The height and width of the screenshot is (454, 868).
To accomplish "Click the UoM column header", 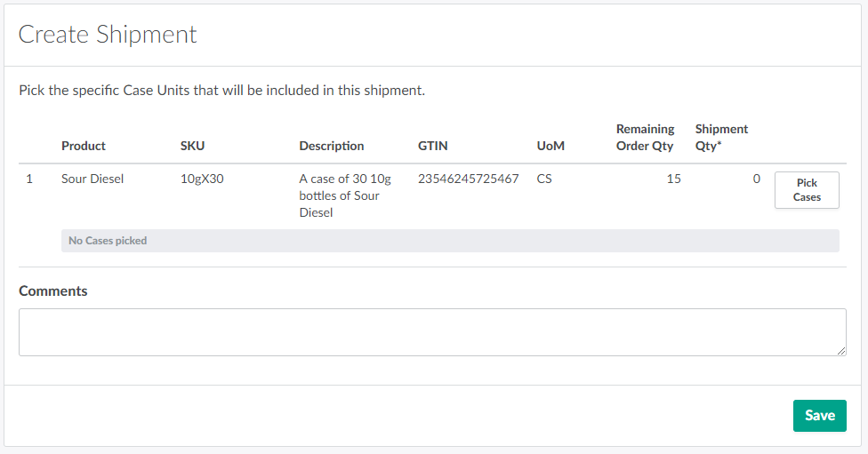I will pos(551,146).
